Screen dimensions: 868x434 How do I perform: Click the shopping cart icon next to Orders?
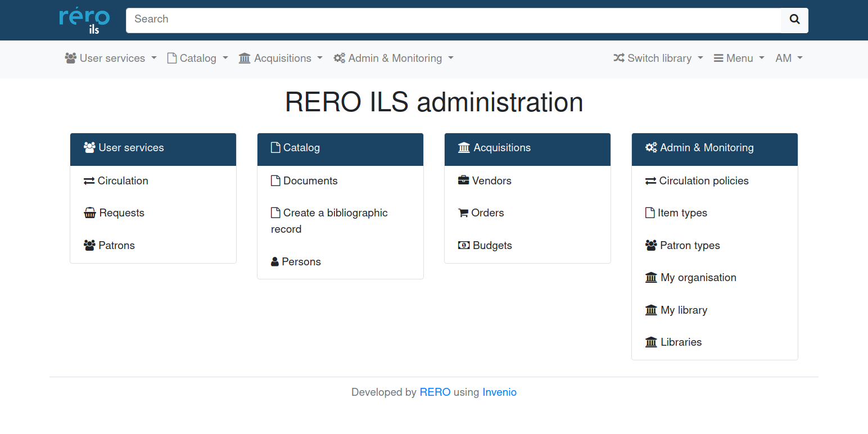[464, 213]
